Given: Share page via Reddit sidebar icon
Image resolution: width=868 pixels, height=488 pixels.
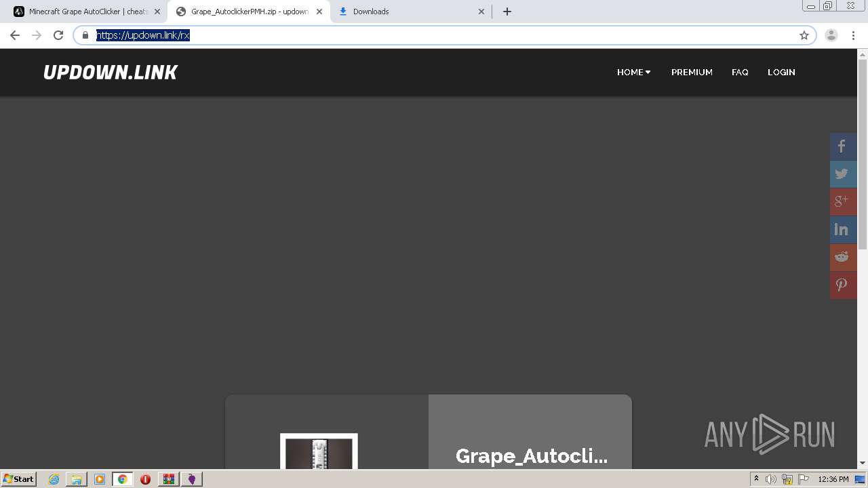Looking at the screenshot, I should click(844, 258).
